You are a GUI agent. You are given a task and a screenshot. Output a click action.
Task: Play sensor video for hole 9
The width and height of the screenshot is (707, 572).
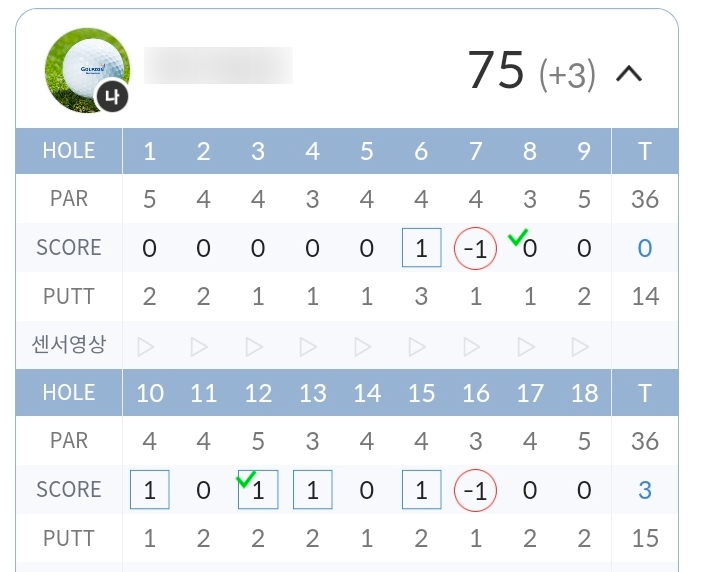point(580,347)
